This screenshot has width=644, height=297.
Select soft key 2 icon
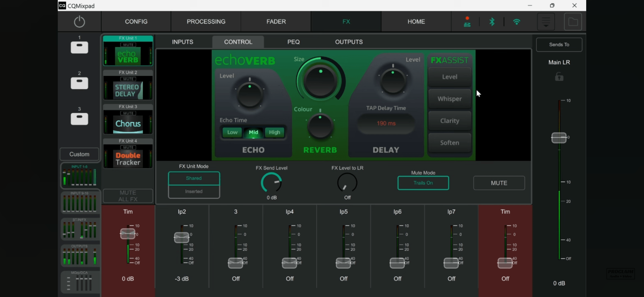click(79, 83)
